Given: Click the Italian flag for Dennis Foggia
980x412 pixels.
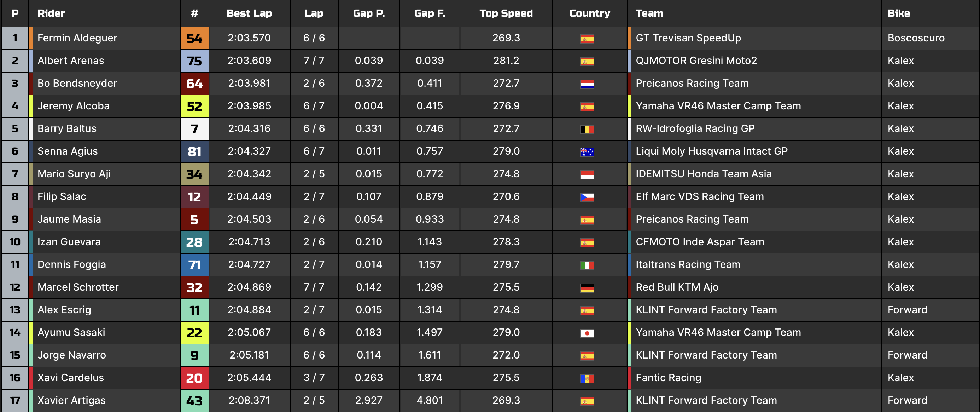Looking at the screenshot, I should pos(587,265).
